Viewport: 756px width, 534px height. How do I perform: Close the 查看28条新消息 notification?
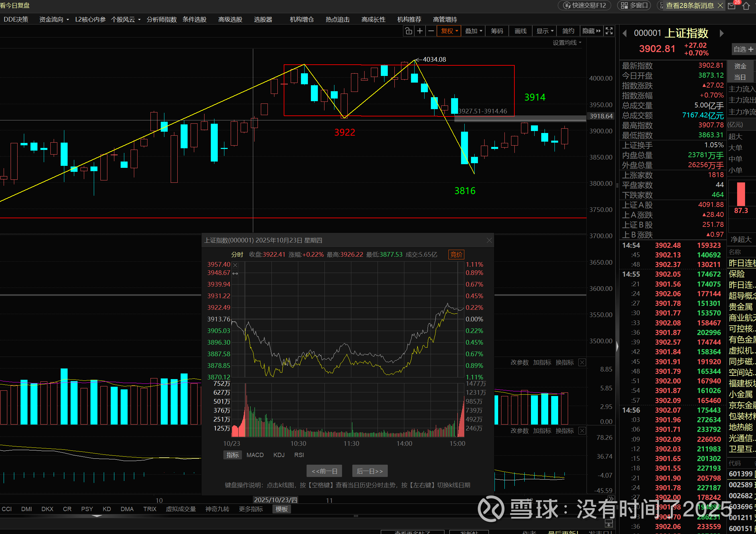tap(720, 5)
